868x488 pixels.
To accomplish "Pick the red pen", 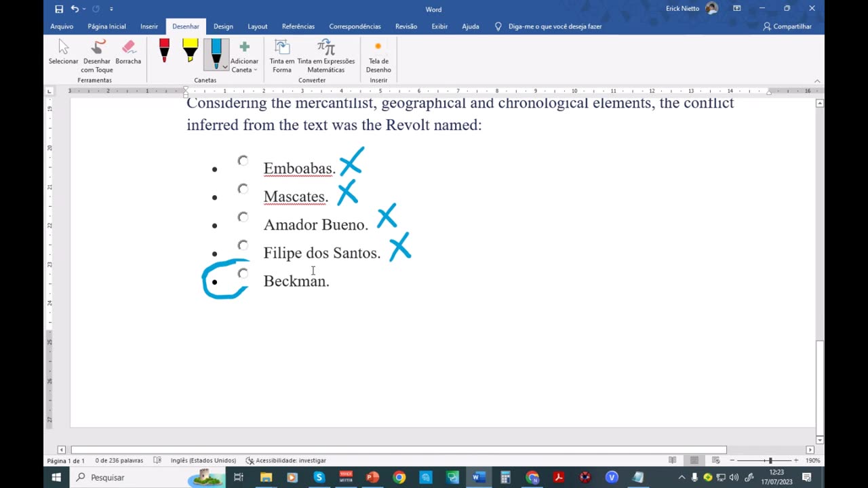I will (164, 52).
